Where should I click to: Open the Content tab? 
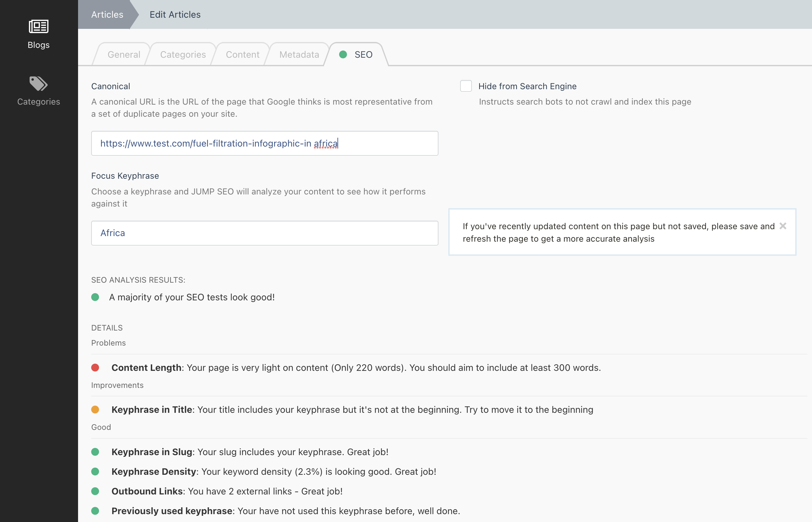242,54
